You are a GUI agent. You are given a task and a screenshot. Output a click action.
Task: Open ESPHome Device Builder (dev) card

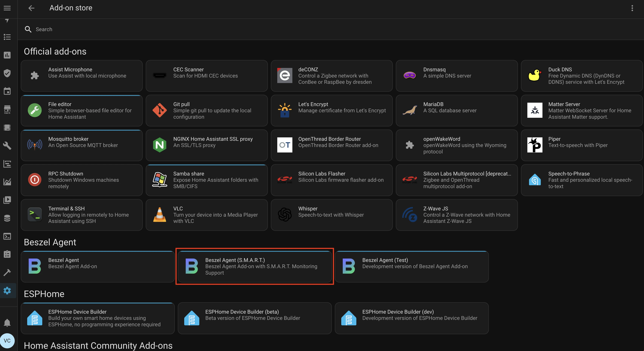point(411,318)
